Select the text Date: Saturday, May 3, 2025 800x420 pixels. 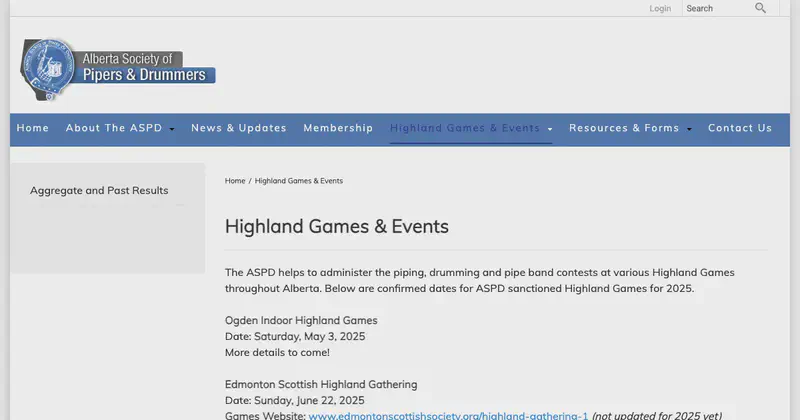295,336
